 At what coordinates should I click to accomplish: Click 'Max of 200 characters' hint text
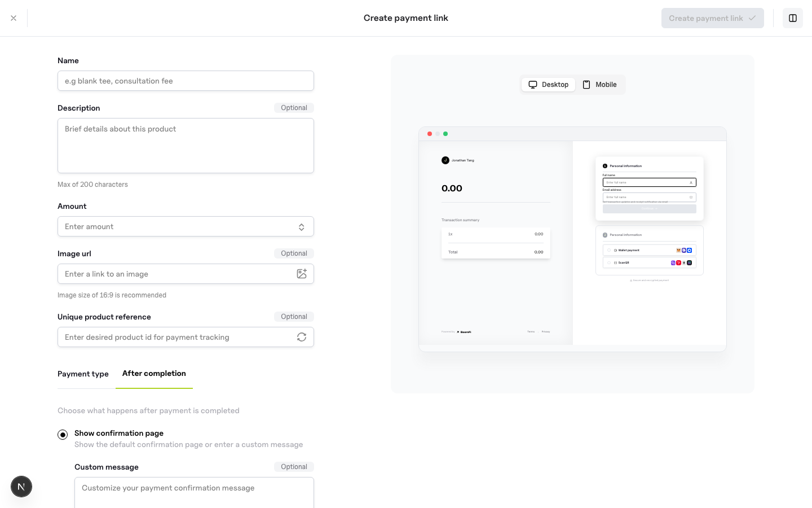pos(92,185)
